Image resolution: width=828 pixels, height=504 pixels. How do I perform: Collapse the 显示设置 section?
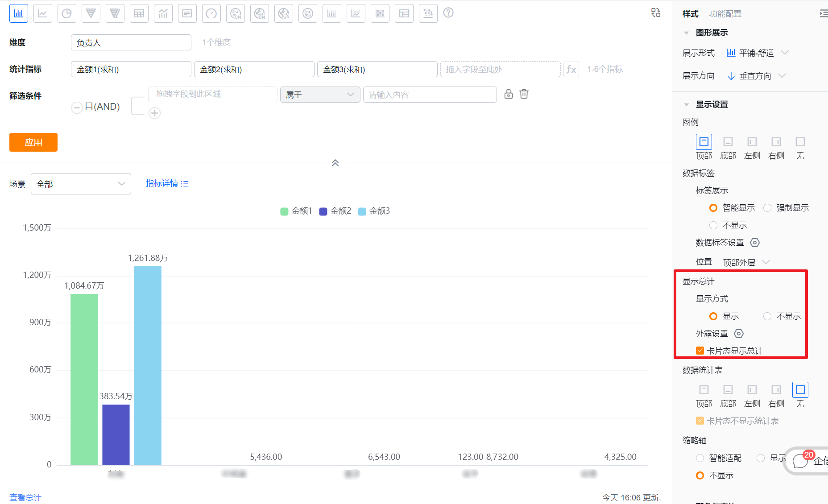pos(687,104)
